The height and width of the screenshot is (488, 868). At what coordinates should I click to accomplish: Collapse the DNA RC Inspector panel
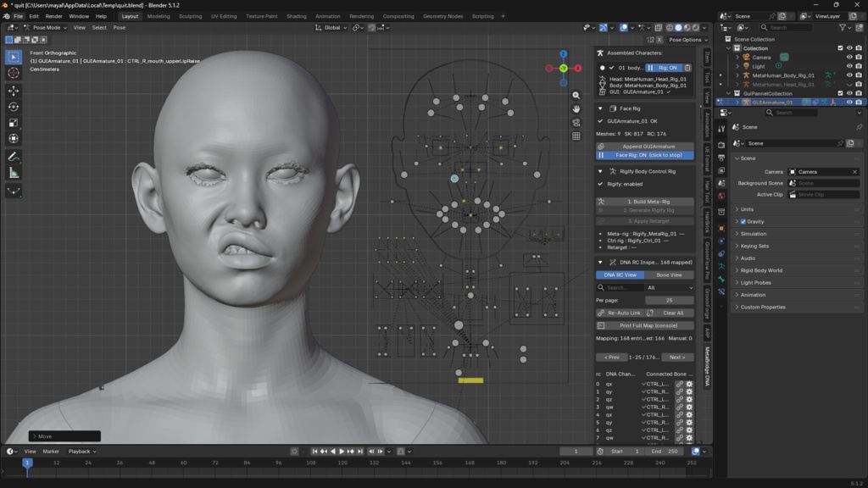pos(600,263)
